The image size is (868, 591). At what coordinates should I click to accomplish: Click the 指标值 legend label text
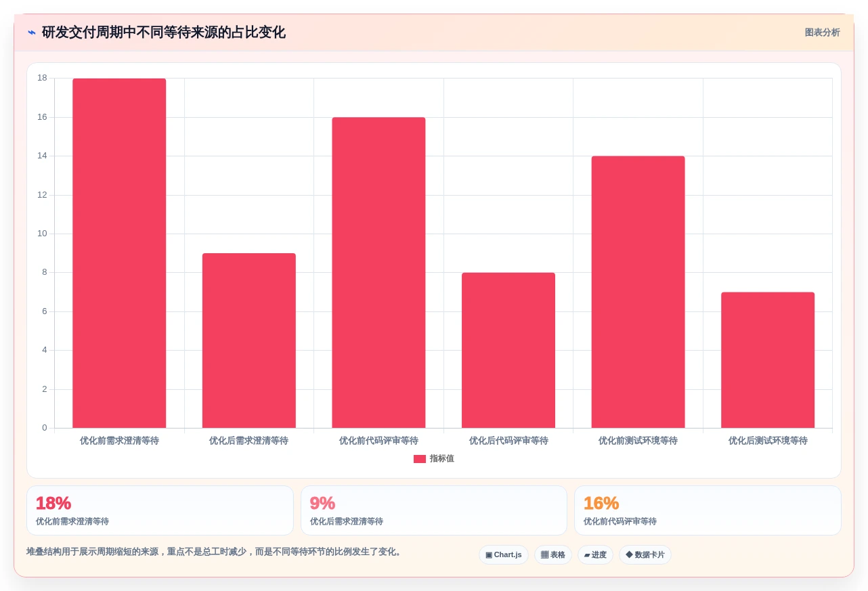[x=441, y=459]
